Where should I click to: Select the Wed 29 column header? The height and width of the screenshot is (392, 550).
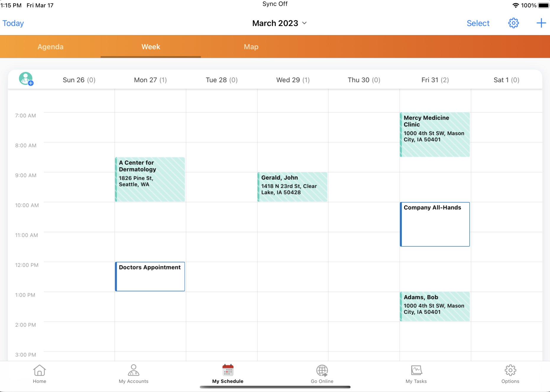292,80
